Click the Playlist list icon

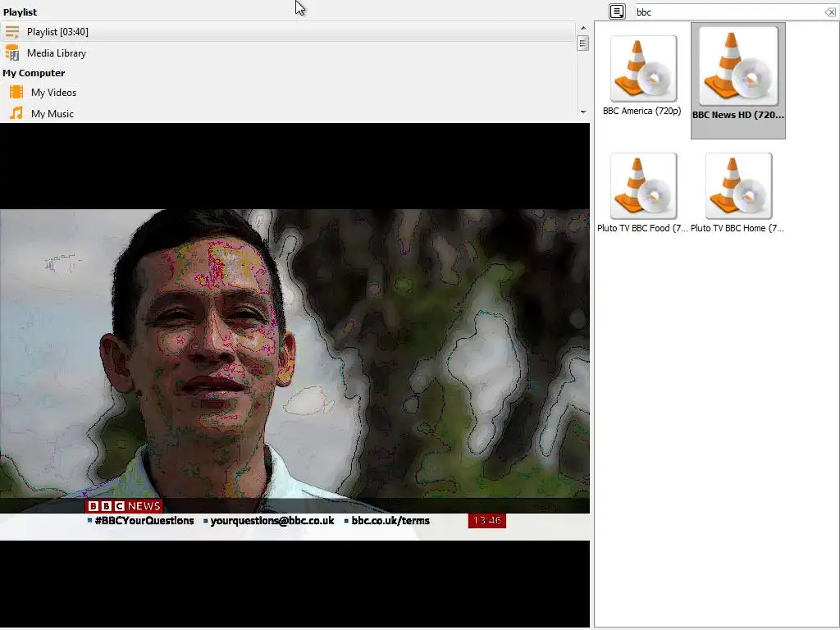coord(11,32)
